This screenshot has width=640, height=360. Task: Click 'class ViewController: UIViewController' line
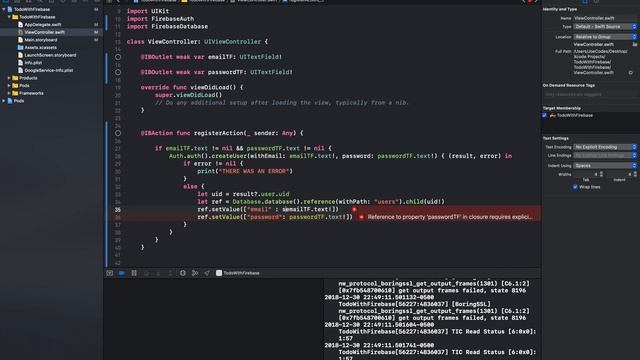(198, 42)
